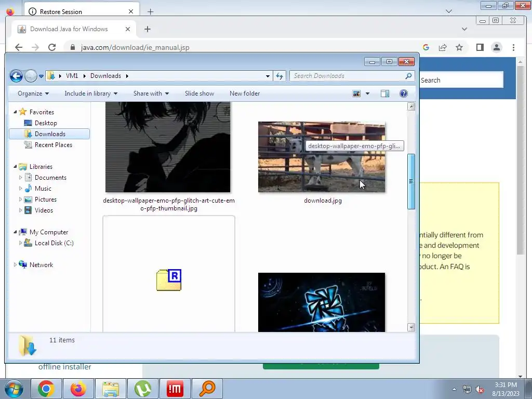Open the Organize menu
The height and width of the screenshot is (399, 532).
[x=33, y=94]
